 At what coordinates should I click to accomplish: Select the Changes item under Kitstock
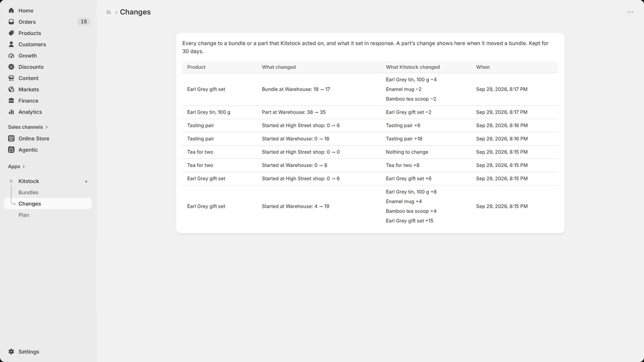(x=48, y=204)
